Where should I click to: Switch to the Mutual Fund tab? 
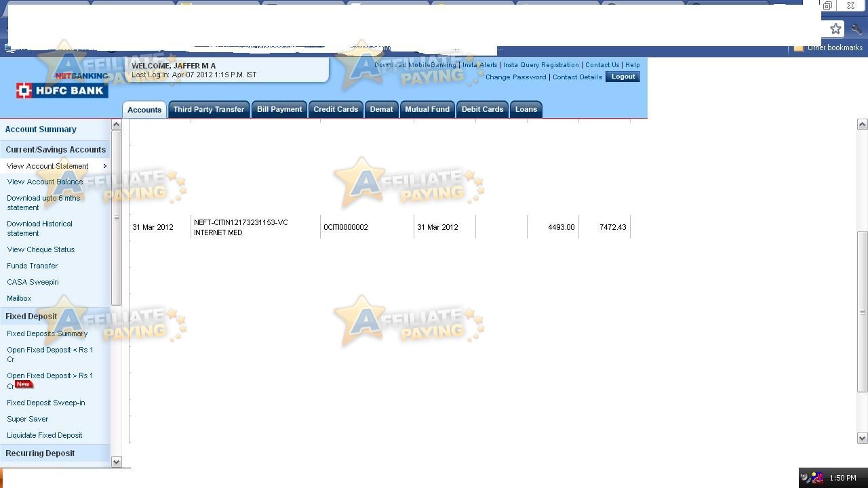point(427,109)
